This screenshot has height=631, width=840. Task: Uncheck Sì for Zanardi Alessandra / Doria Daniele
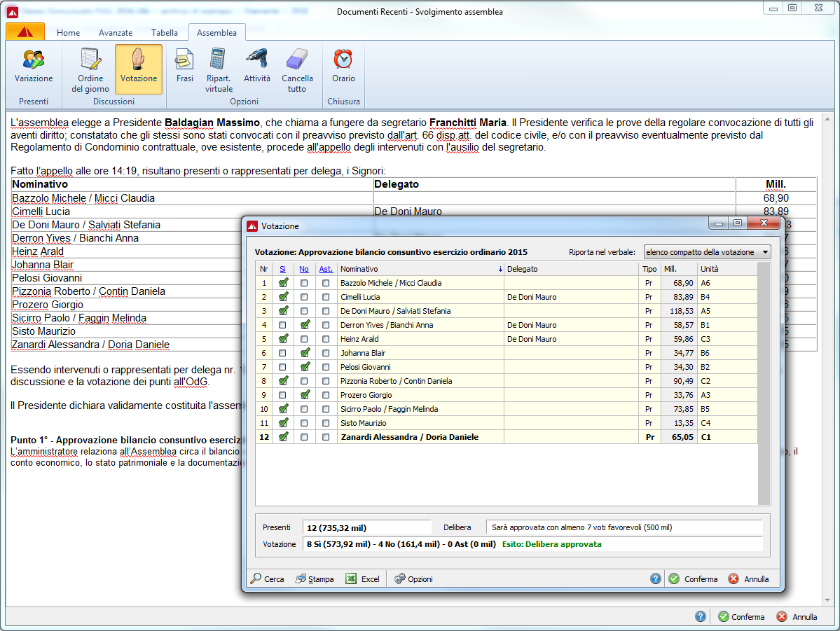pos(283,437)
